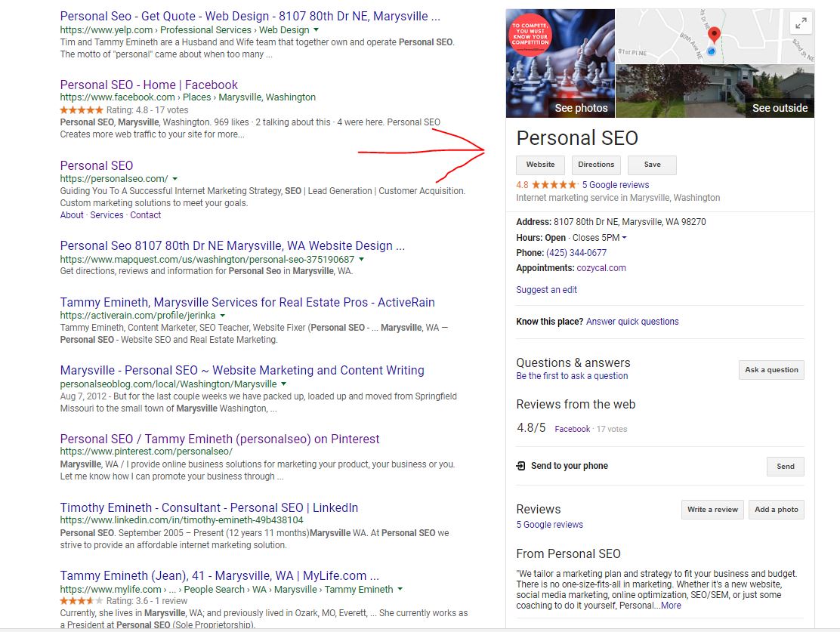Click the Ask a question button
This screenshot has width=840, height=632.
tap(771, 370)
